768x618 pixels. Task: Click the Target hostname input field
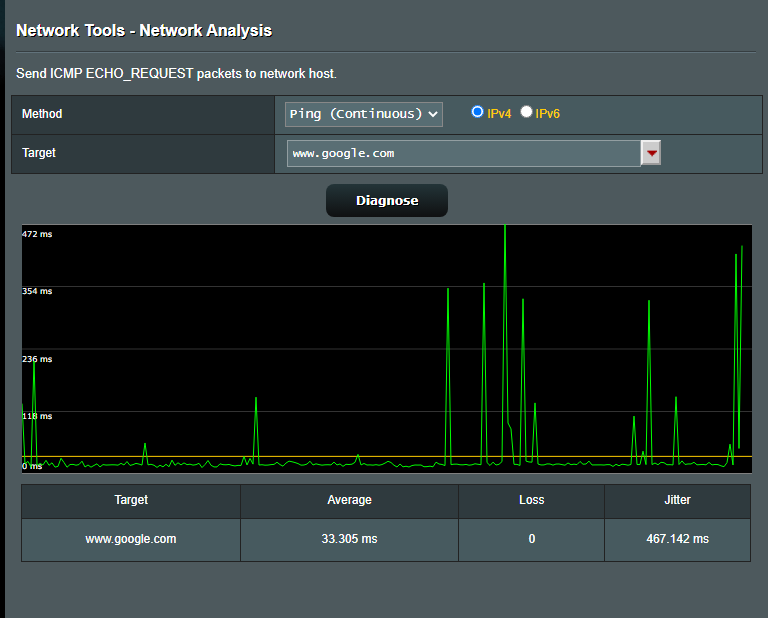click(x=463, y=153)
